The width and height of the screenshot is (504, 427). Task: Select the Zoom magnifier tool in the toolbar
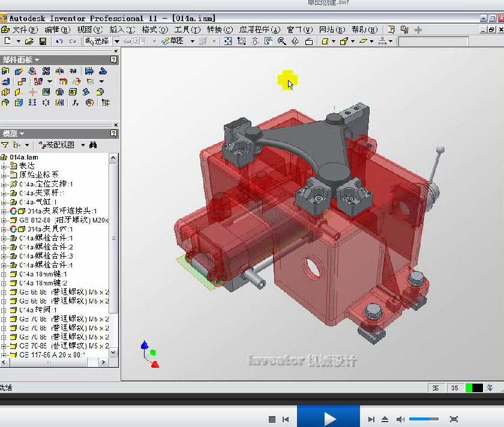click(281, 41)
